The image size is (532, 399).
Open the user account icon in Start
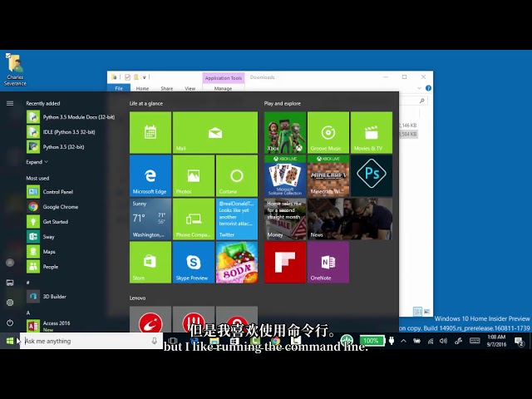10,263
